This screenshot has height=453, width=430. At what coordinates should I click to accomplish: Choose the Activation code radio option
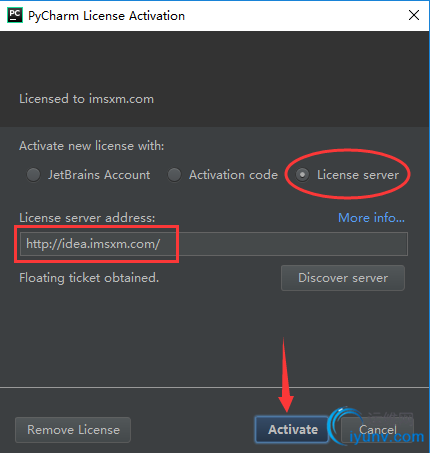174,175
